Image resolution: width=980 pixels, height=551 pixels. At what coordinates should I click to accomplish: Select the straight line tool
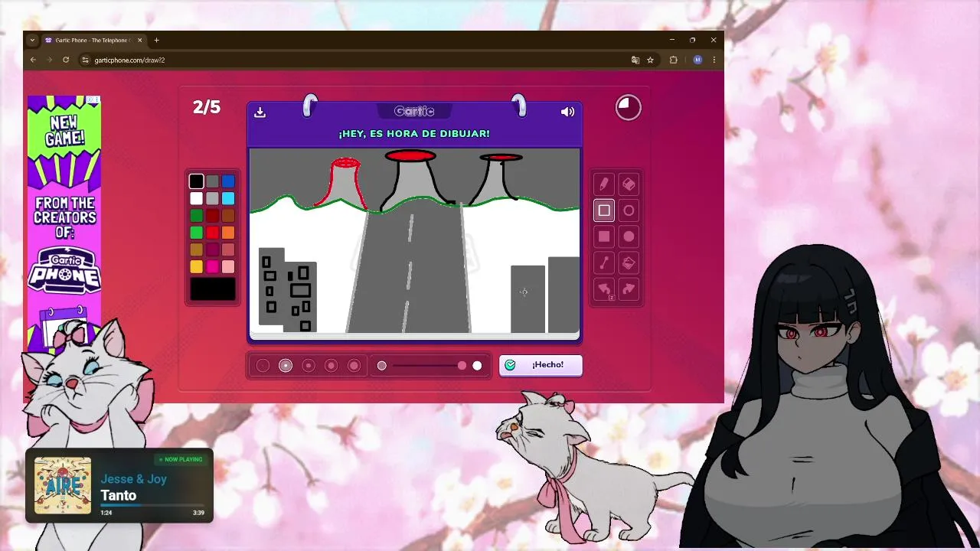(x=604, y=262)
